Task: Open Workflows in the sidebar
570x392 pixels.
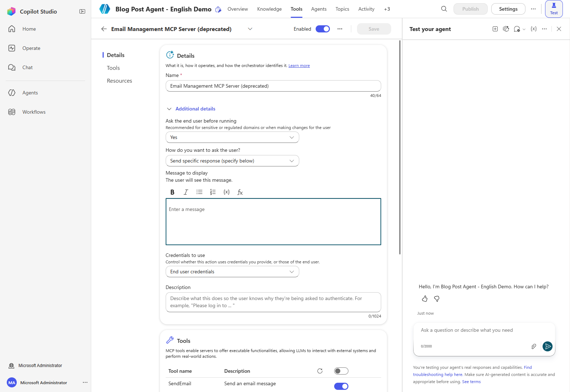Action: coord(34,112)
